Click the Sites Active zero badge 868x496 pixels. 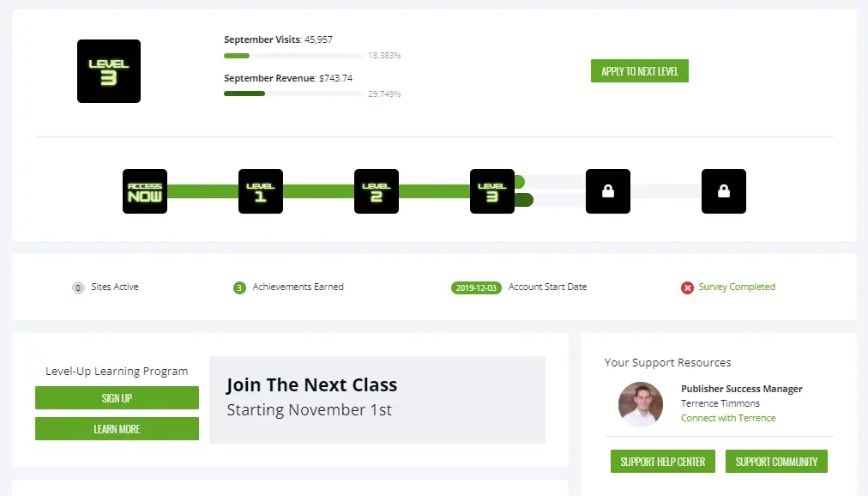point(78,287)
